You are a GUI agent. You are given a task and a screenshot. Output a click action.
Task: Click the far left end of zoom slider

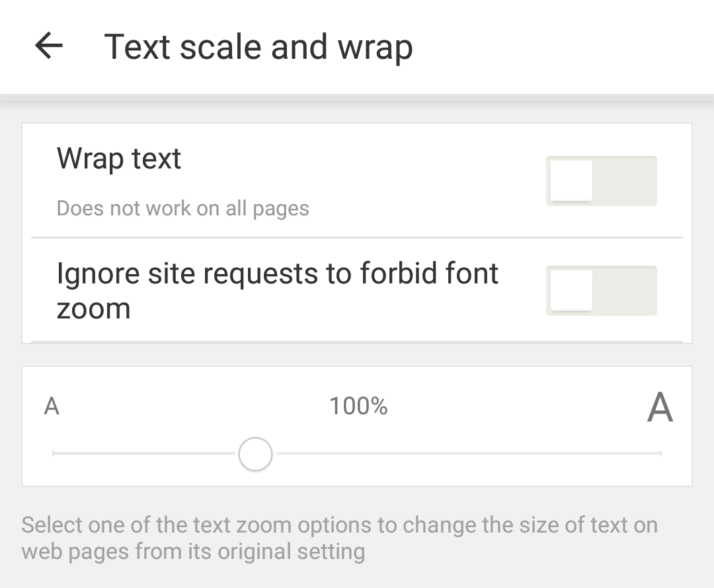click(x=54, y=454)
